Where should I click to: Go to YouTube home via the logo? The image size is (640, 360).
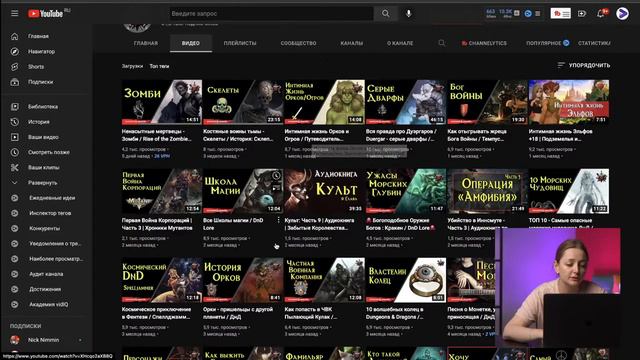46,13
